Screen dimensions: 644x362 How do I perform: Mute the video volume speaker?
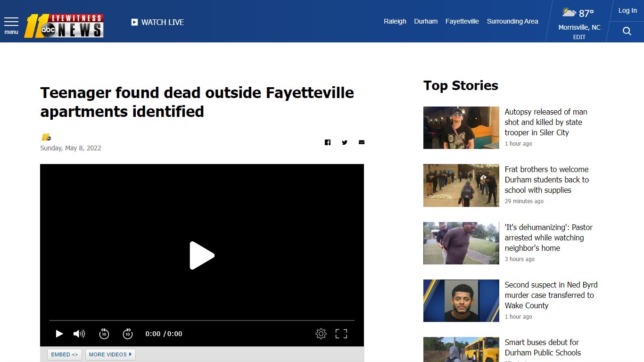click(x=79, y=334)
